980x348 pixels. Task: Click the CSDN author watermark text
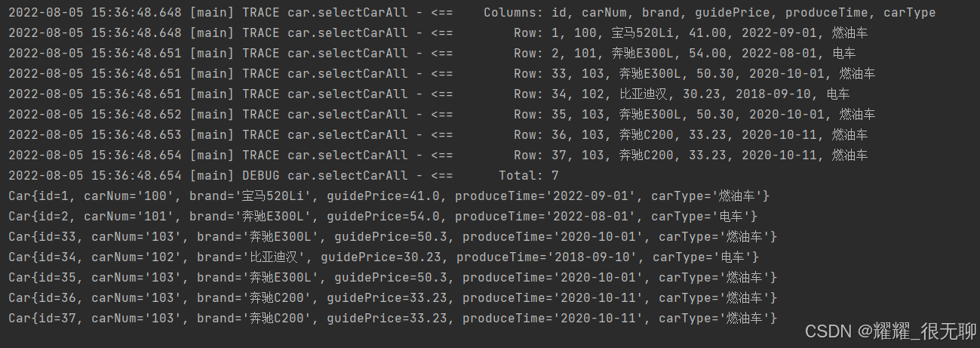[890, 331]
